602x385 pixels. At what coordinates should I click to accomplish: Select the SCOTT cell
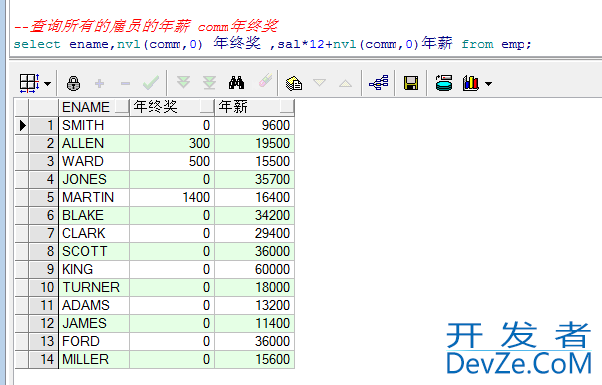coord(94,251)
